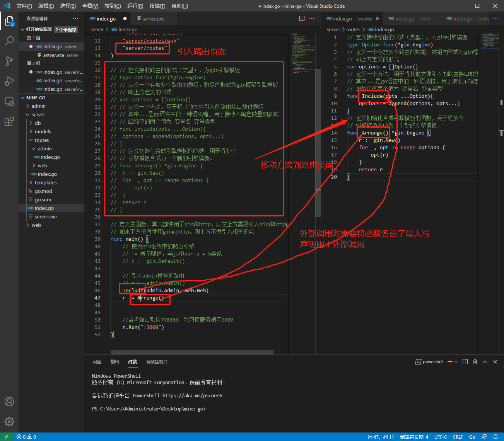The image size is (504, 441).
Task: Open the 终端(T) menu
Action: click(x=157, y=6)
